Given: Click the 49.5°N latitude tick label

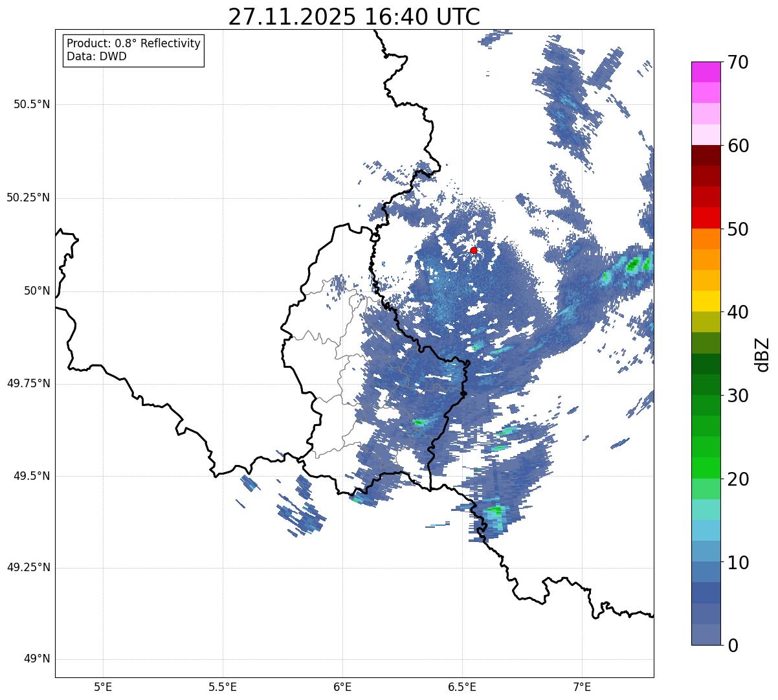Looking at the screenshot, I should pos(32,476).
